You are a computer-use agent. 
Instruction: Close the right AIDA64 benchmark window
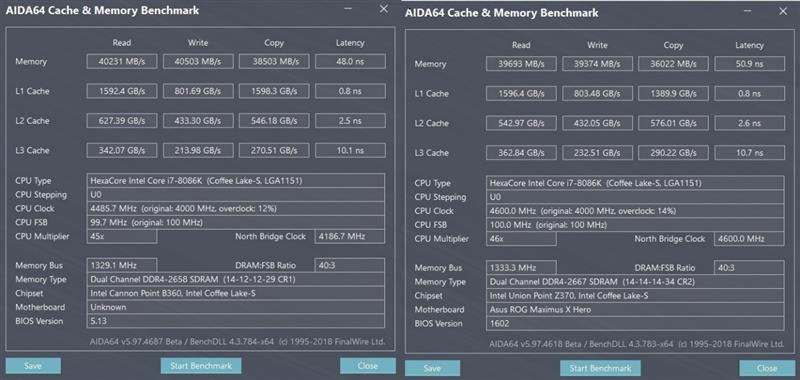click(783, 11)
